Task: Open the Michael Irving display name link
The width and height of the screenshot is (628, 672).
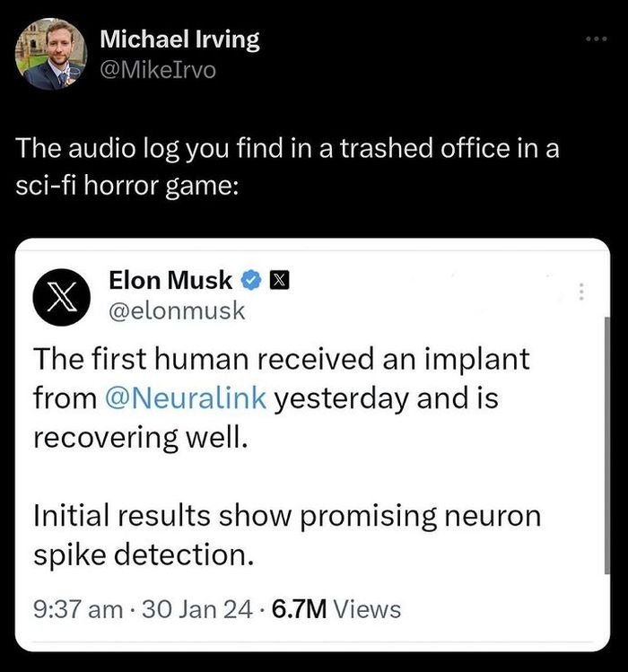Action: (x=179, y=39)
